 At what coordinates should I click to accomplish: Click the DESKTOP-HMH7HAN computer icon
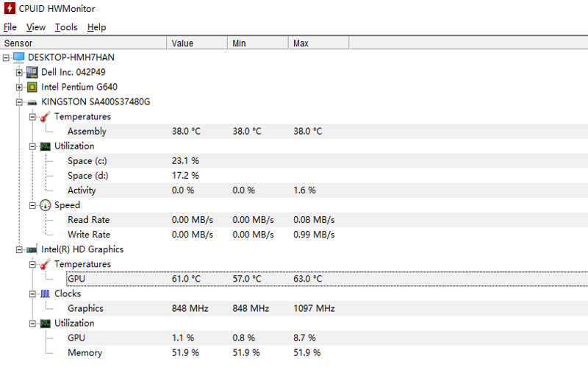19,57
